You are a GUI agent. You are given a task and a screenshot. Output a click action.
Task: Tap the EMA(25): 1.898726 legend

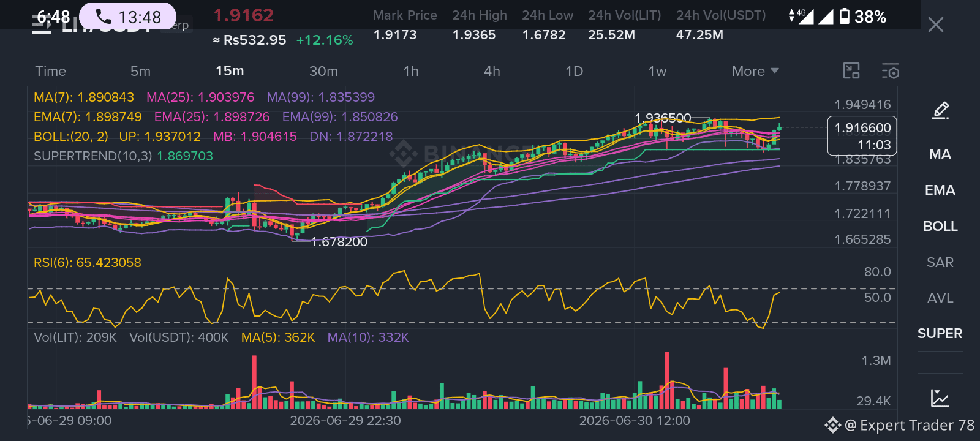click(212, 117)
